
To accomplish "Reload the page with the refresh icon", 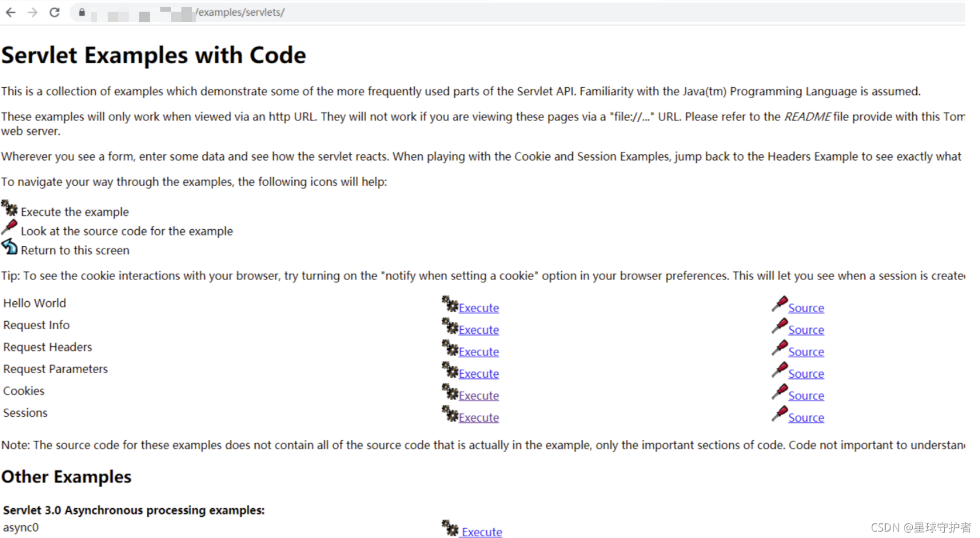I will tap(54, 12).
